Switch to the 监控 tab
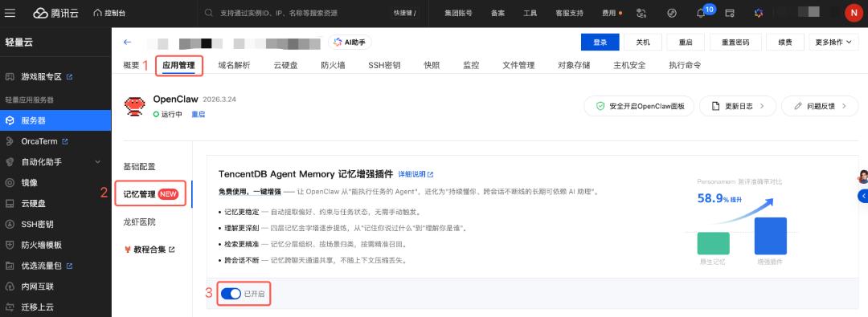 pyautogui.click(x=471, y=65)
